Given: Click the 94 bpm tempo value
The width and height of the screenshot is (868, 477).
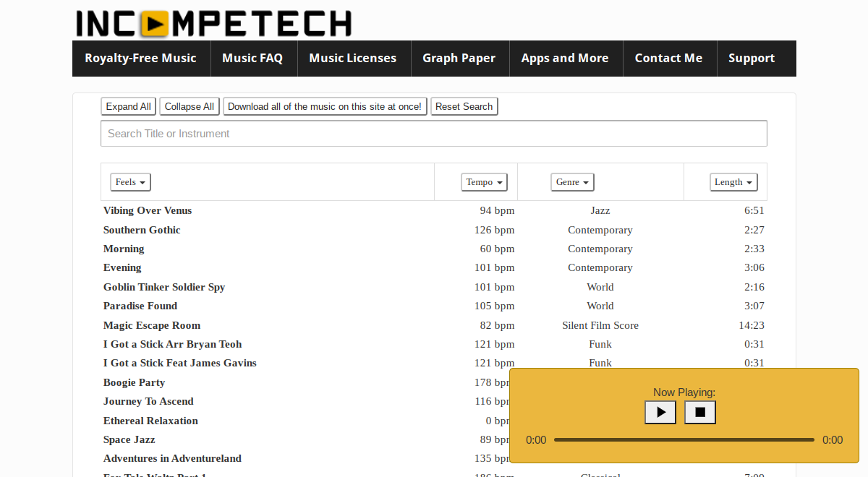Looking at the screenshot, I should coord(497,210).
